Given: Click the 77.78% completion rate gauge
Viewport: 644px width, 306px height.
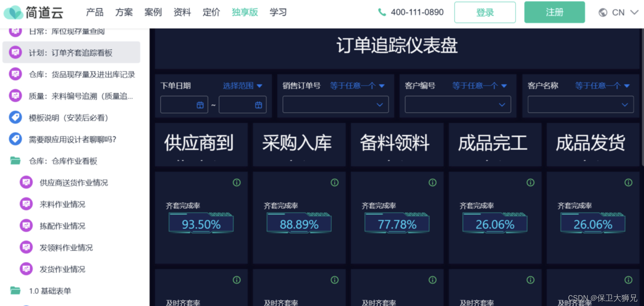Looking at the screenshot, I should point(397,223).
